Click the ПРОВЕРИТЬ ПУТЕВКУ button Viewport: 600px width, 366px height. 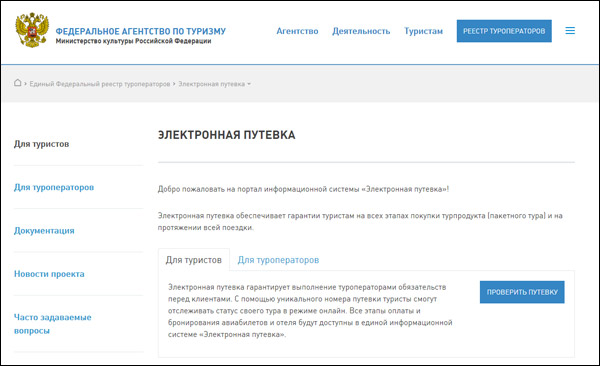[522, 292]
